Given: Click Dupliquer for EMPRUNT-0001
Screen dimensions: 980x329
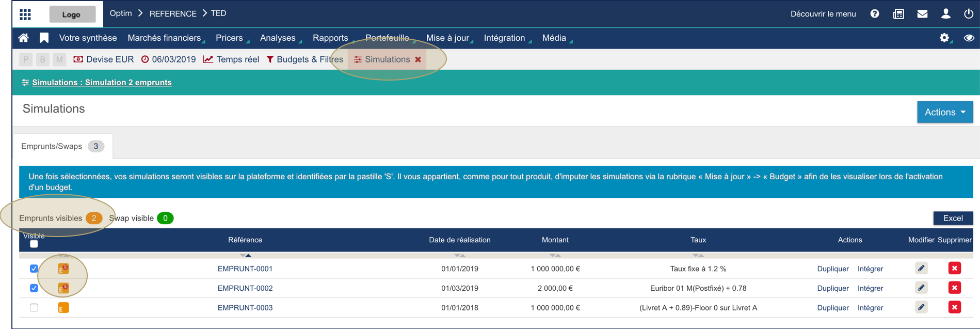Looking at the screenshot, I should pos(833,269).
